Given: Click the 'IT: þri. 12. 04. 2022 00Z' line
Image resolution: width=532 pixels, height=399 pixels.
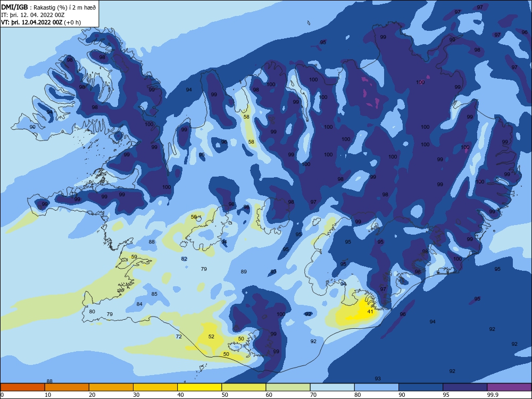Looking at the screenshot, I should (32, 15).
